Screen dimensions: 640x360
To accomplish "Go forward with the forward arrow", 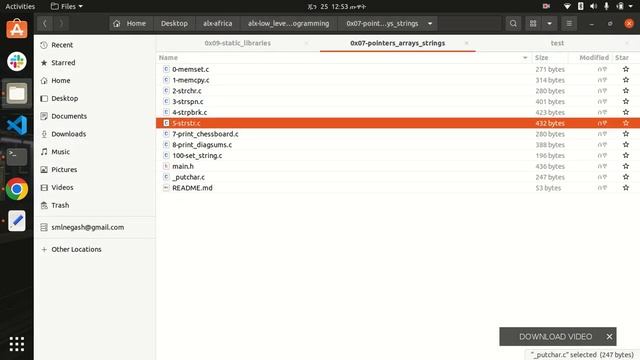I will 61,24.
